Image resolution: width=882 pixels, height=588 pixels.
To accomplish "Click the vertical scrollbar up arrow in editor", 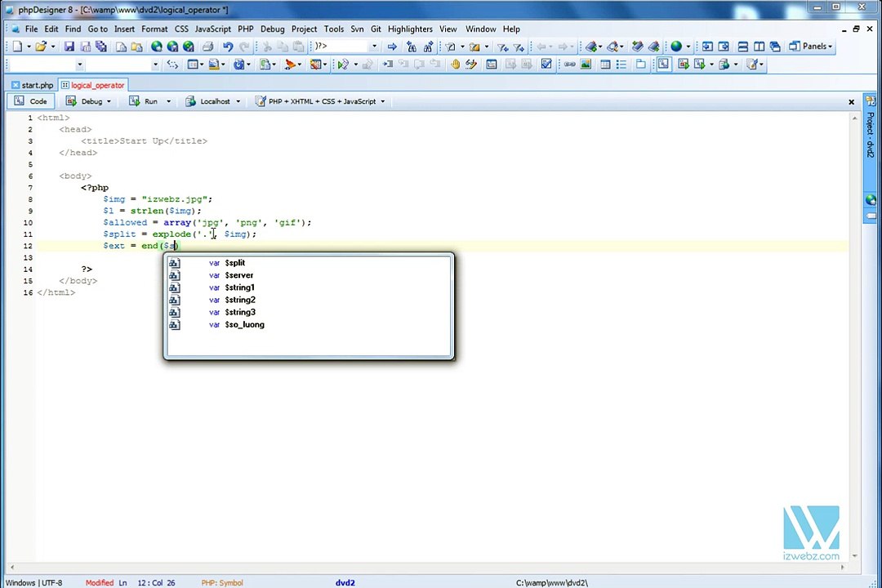I will click(x=854, y=118).
